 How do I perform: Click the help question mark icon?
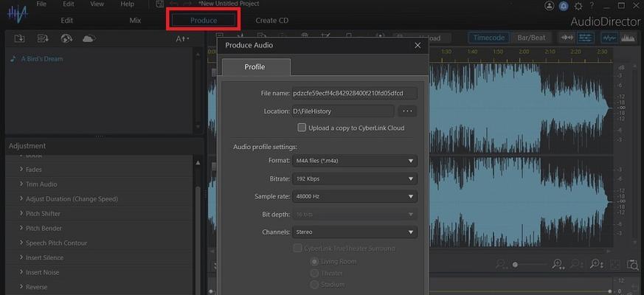[592, 6]
